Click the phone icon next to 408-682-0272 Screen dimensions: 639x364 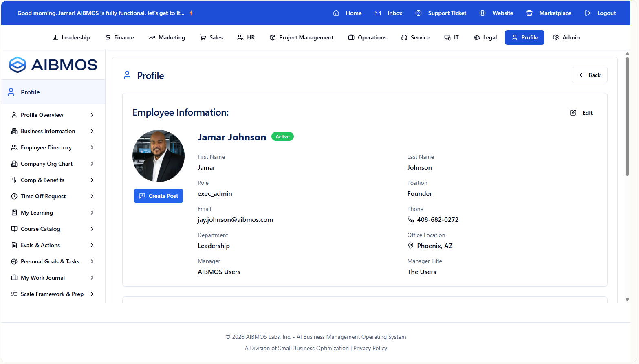(411, 219)
